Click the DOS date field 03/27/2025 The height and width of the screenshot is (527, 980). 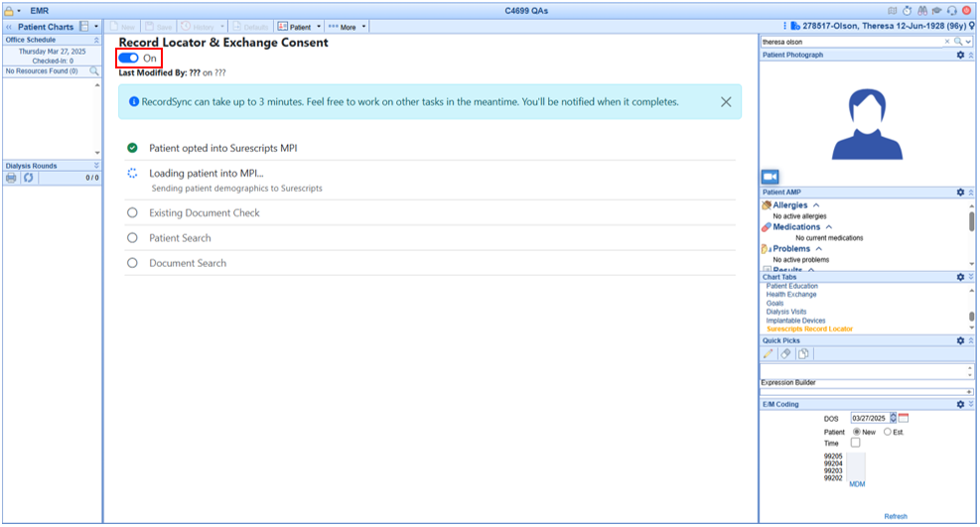870,418
